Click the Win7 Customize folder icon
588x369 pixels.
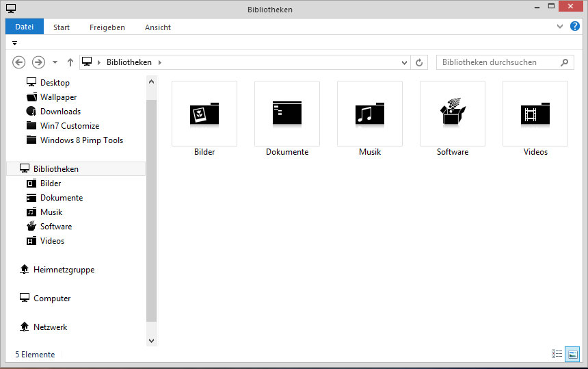pyautogui.click(x=31, y=125)
